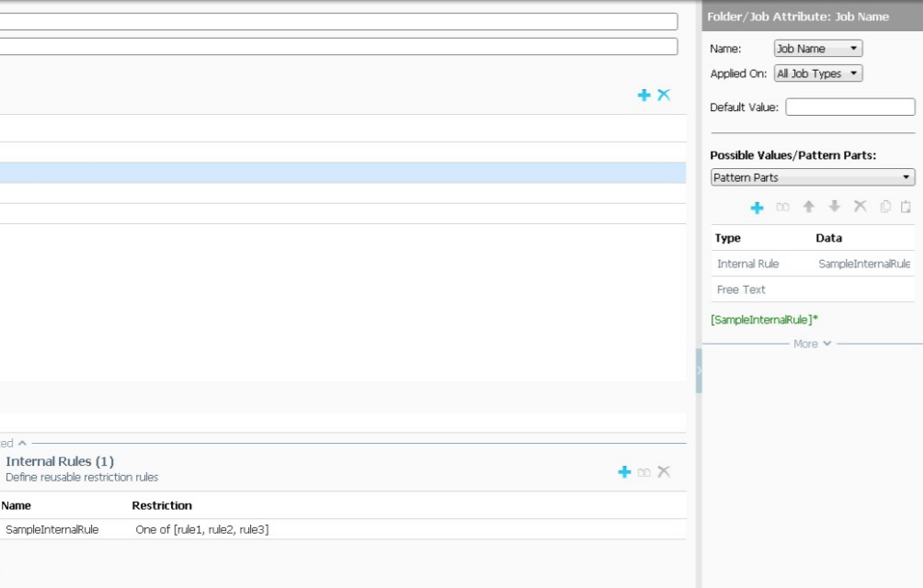Click the SampleInternalRule data cell

pyautogui.click(x=864, y=264)
